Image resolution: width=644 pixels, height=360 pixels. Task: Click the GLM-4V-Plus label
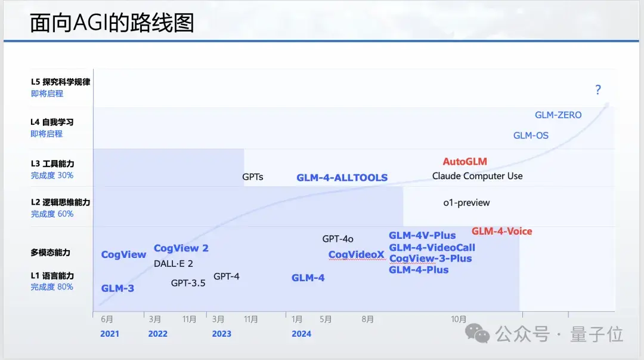tap(422, 235)
